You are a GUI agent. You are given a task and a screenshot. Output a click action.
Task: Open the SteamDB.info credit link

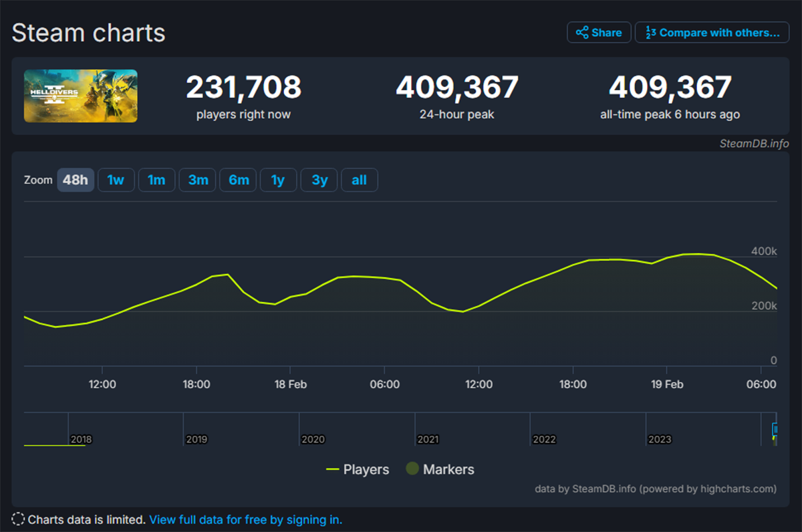(754, 143)
